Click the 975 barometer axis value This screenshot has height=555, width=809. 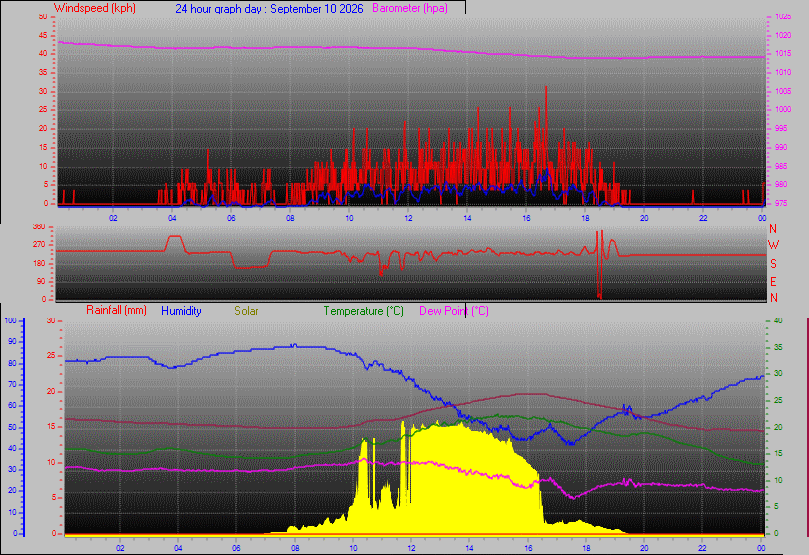[781, 203]
